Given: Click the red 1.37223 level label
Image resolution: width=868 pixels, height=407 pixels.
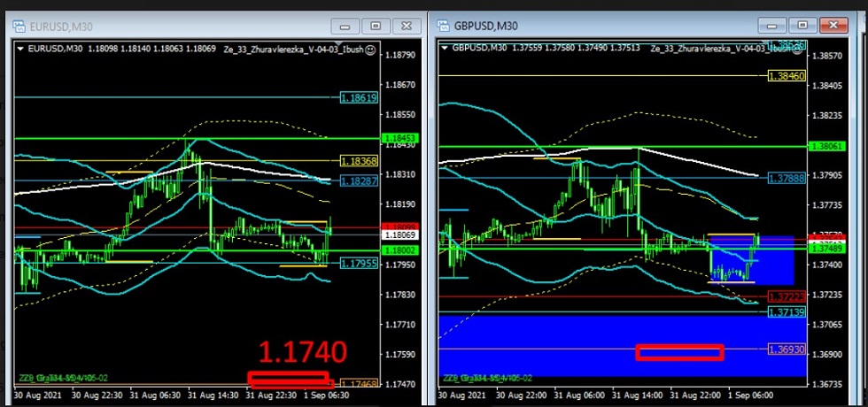Looking at the screenshot, I should pyautogui.click(x=787, y=297).
